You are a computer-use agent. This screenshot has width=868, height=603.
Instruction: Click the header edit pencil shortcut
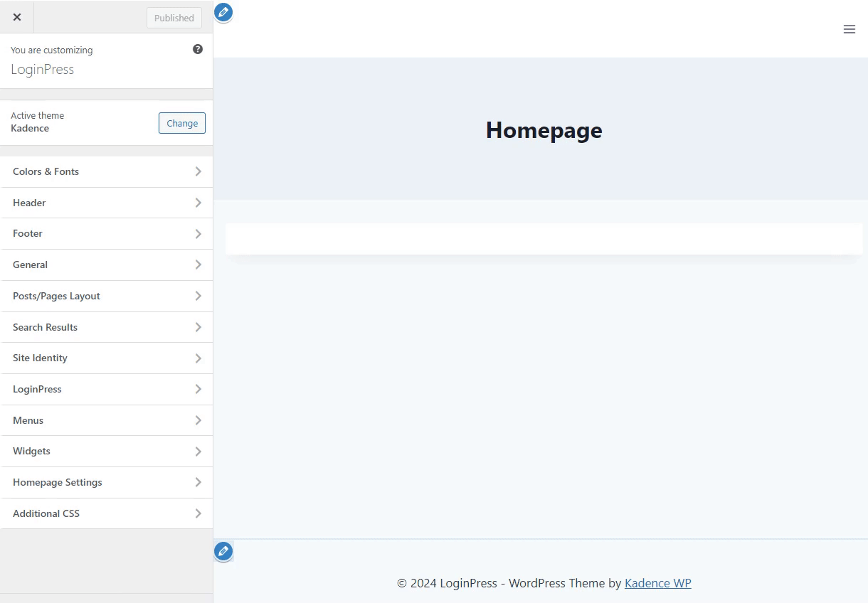(x=223, y=12)
